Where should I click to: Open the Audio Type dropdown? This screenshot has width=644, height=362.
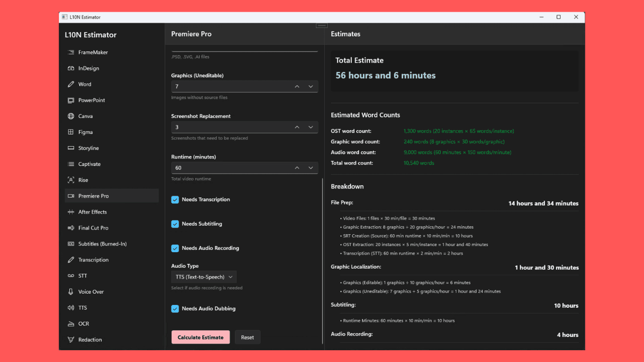(x=204, y=277)
